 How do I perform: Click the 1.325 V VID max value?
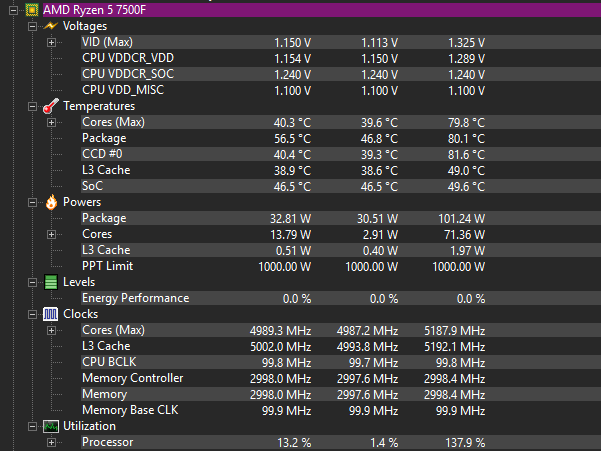coord(466,43)
